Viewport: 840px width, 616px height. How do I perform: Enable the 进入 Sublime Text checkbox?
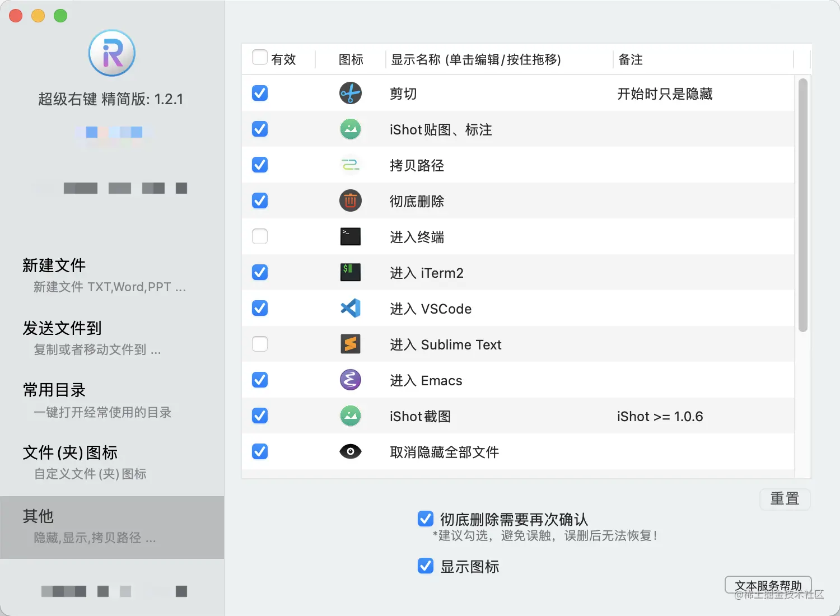[260, 344]
